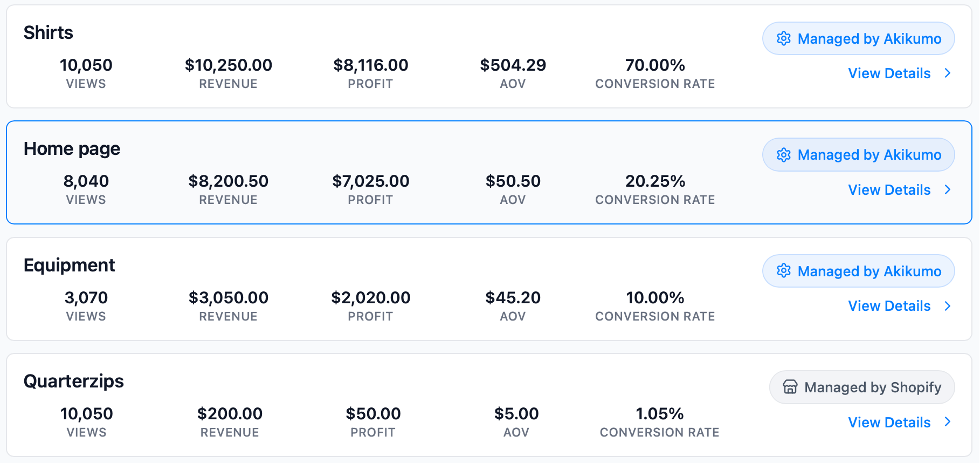Select the Shirts card title
This screenshot has width=980, height=463.
point(49,33)
